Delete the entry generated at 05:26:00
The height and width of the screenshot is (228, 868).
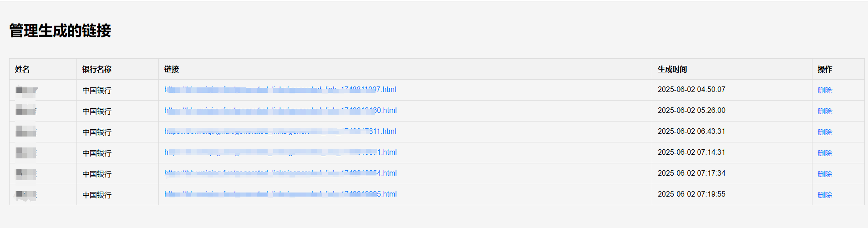[825, 111]
